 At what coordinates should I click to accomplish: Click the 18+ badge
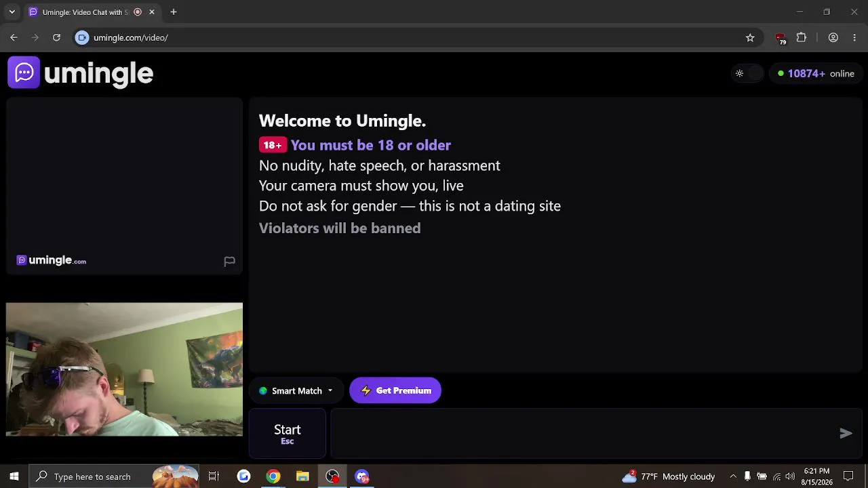point(273,145)
